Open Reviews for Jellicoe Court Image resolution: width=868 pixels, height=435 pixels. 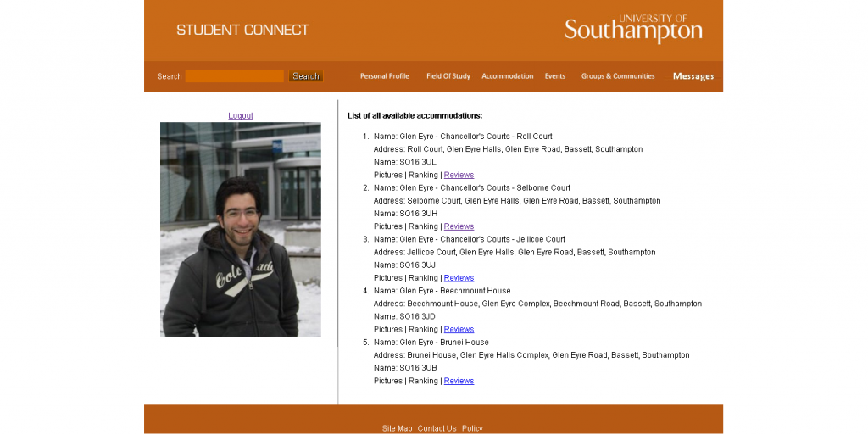[459, 278]
